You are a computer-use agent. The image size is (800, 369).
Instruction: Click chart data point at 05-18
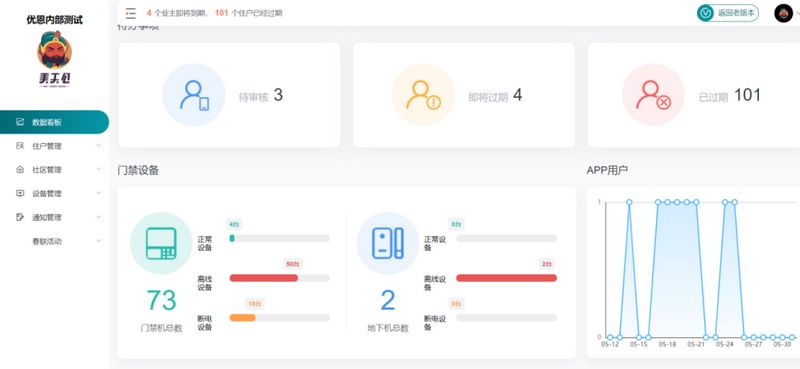(667, 203)
